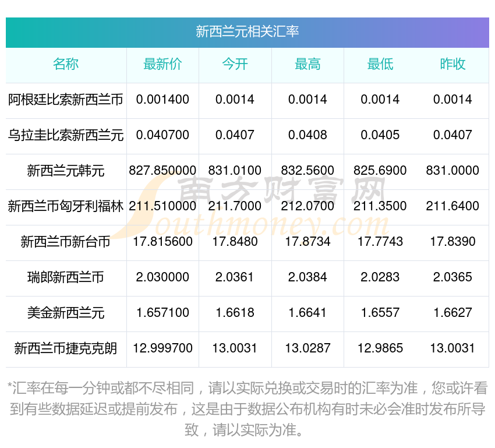Click the 最高 value 17.8734

tap(307, 242)
